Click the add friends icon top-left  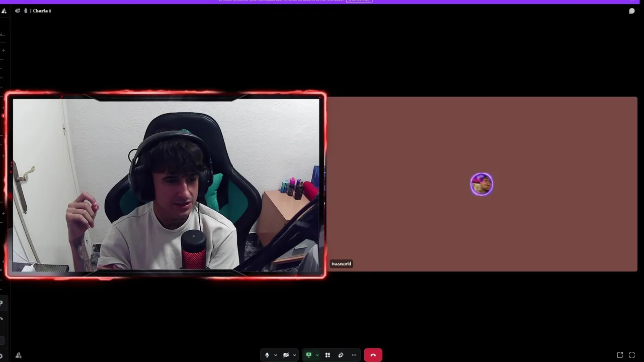(4, 11)
